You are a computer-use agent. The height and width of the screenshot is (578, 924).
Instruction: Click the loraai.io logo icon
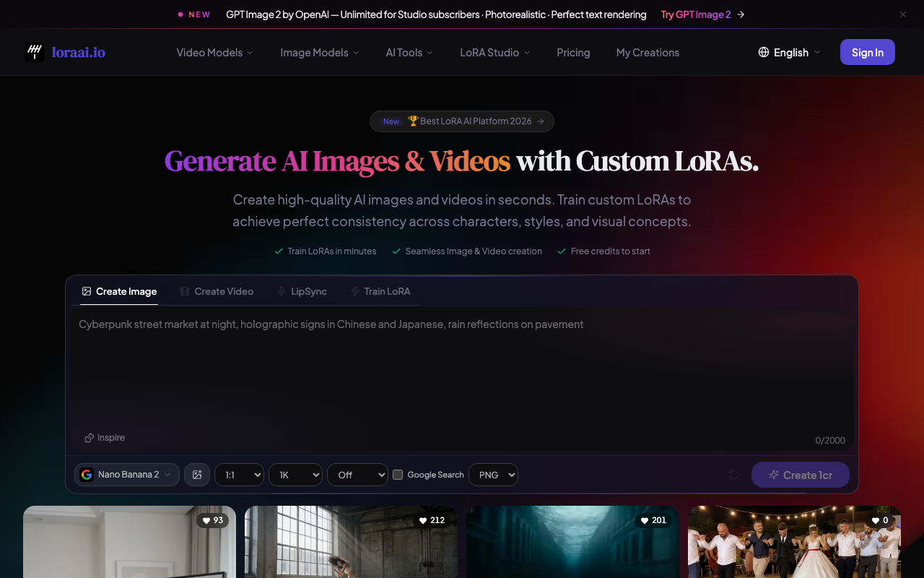coord(35,52)
